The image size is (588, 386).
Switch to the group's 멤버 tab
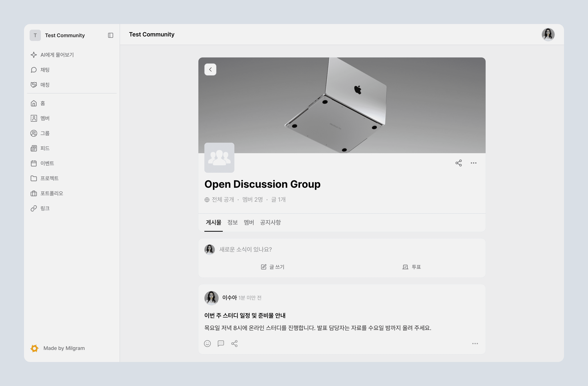(x=249, y=222)
